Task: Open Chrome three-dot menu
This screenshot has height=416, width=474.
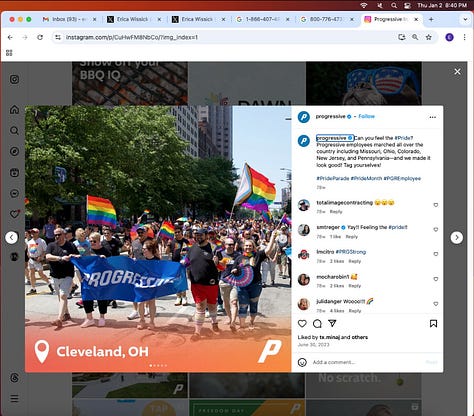Action: point(465,37)
